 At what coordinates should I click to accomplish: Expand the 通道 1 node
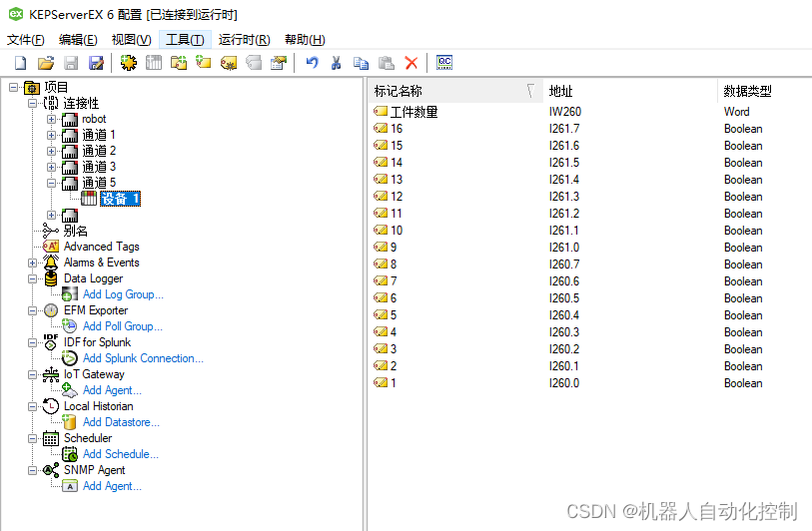[x=51, y=135]
